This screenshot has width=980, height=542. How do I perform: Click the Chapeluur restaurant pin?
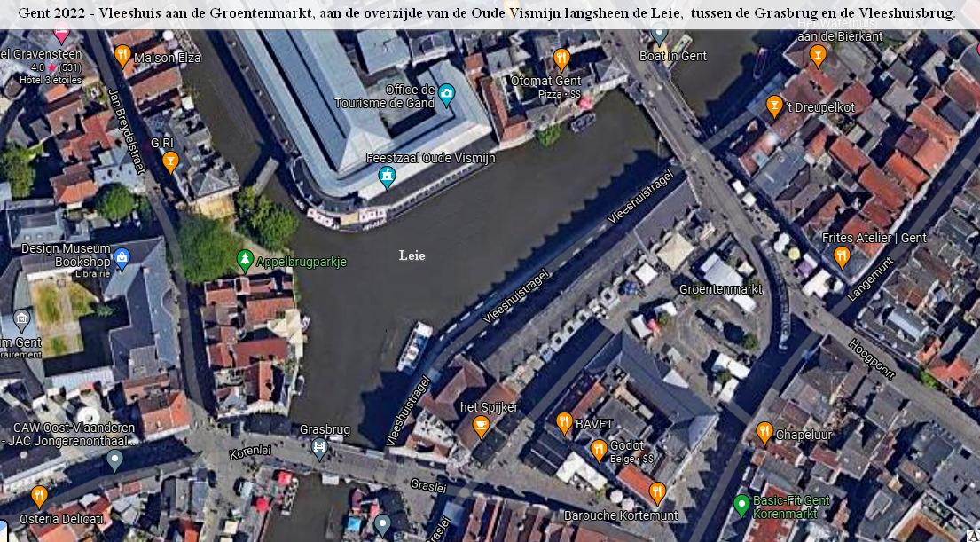764,433
